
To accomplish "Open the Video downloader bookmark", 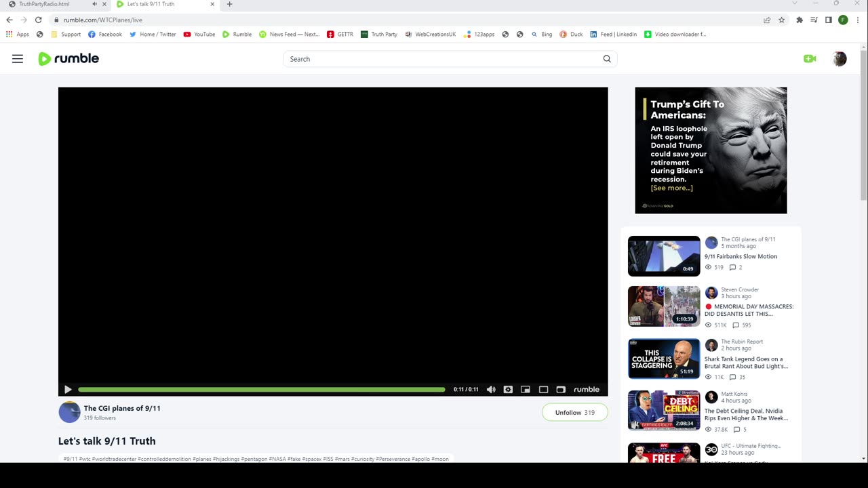I will (675, 35).
